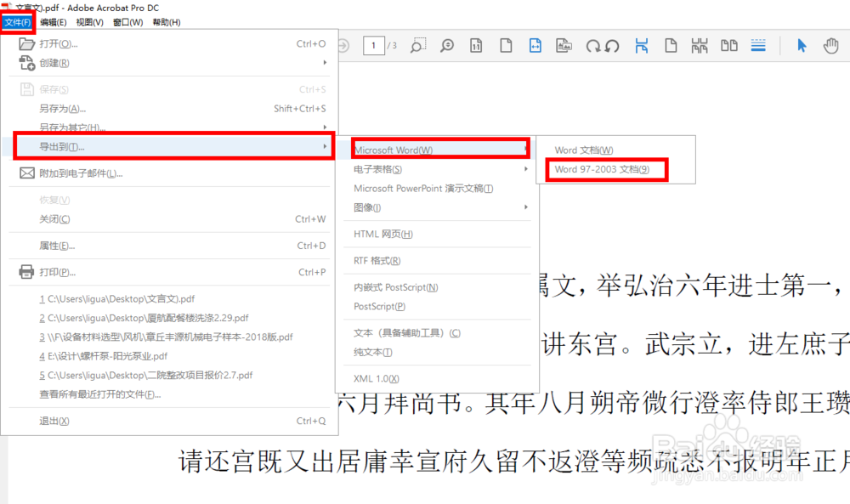Open 属性(E)... document properties
850x504 pixels.
[170, 246]
